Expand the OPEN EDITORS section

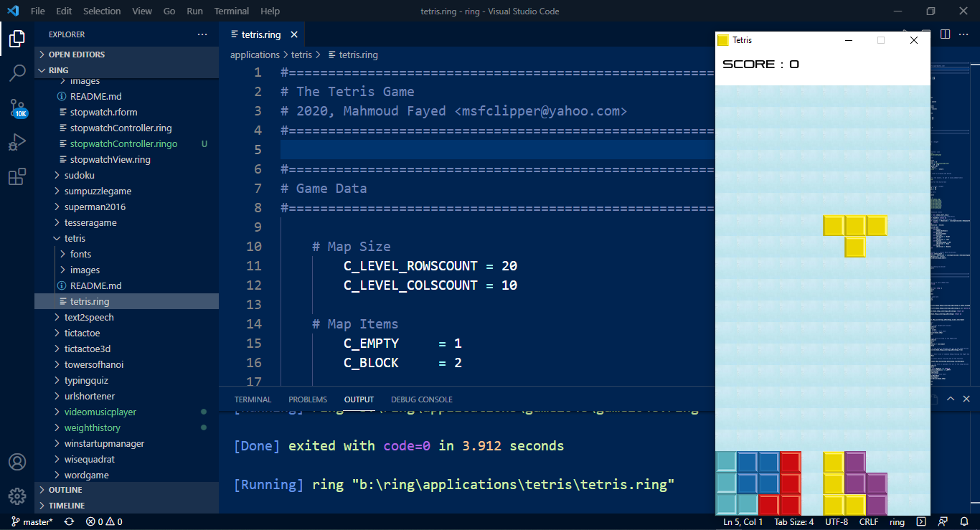76,55
